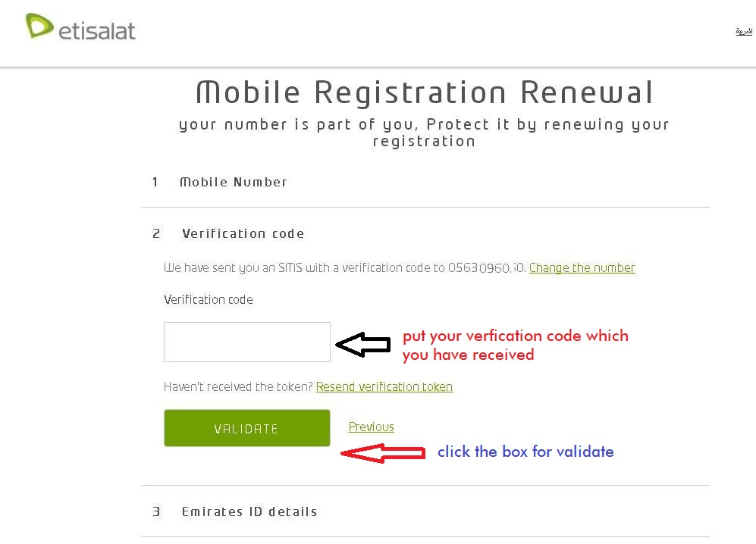This screenshot has width=756, height=544.
Task: Click the 'Verification code' field label
Action: pos(209,299)
